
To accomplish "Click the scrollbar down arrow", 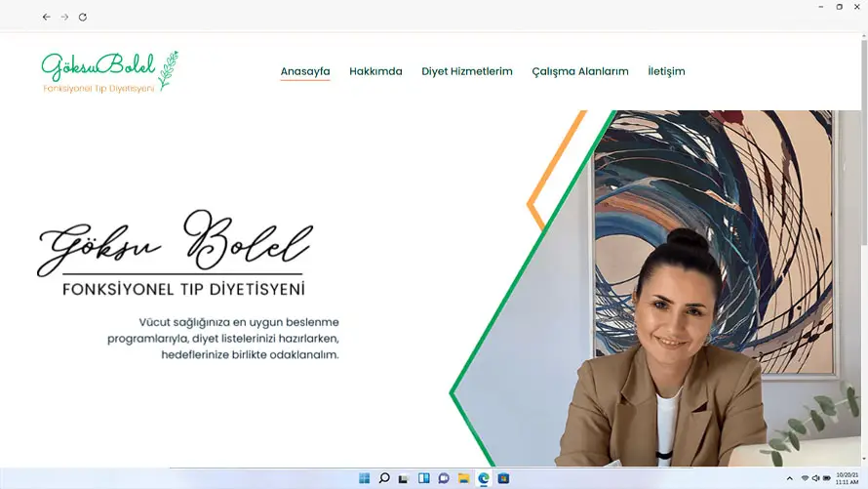I will pos(864,460).
